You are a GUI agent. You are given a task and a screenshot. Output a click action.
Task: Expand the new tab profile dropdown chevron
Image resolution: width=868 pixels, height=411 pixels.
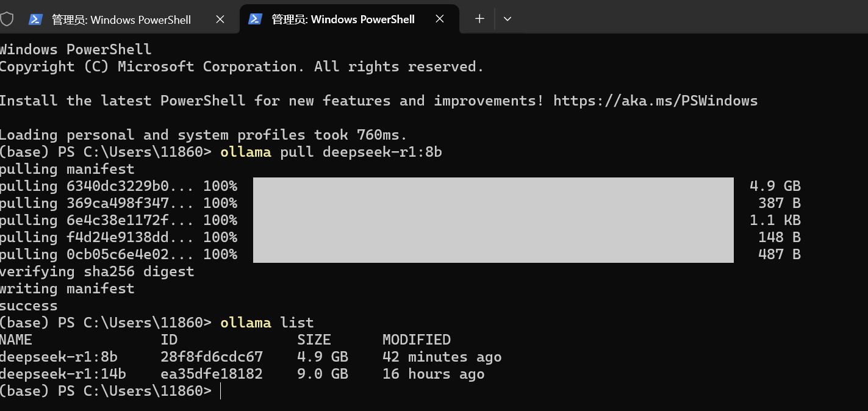click(507, 19)
